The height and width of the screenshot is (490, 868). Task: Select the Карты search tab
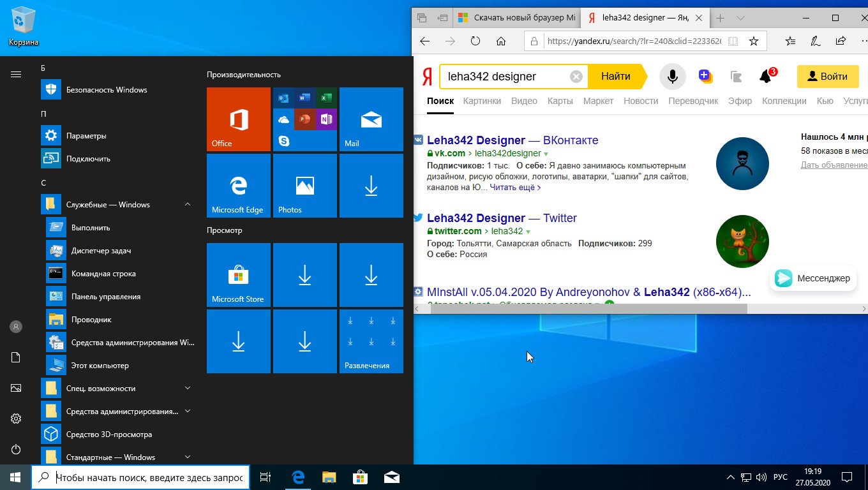pos(560,101)
